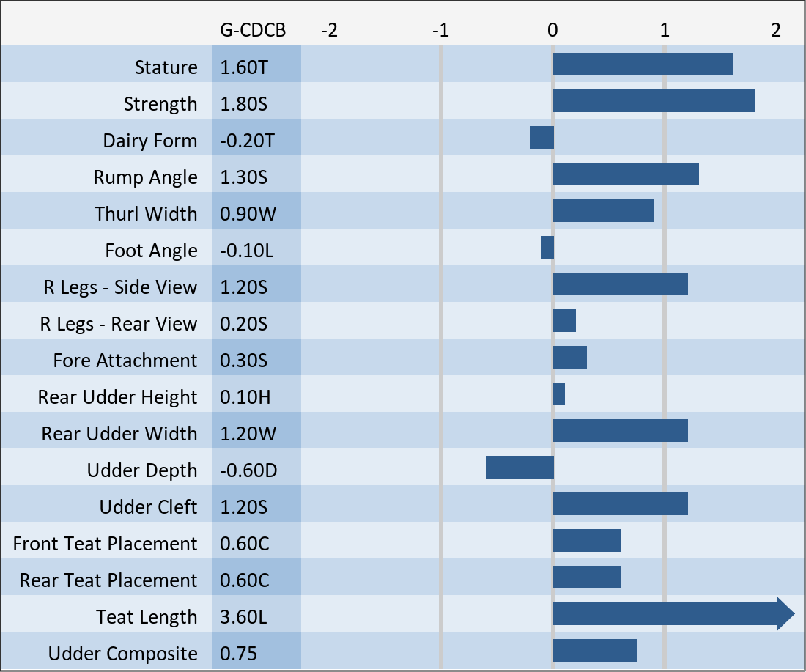Click the Stature bar

point(643,64)
